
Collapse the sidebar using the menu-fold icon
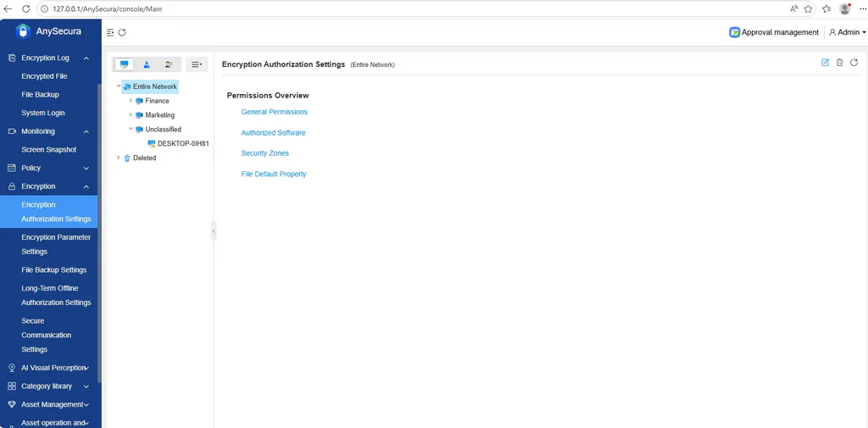[x=110, y=33]
